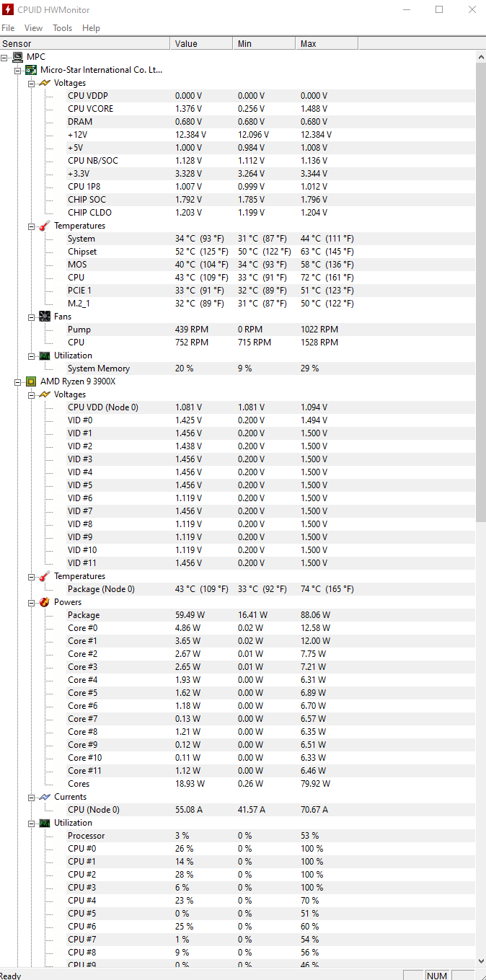
Task: Collapse the MPC root node
Action: coord(5,57)
